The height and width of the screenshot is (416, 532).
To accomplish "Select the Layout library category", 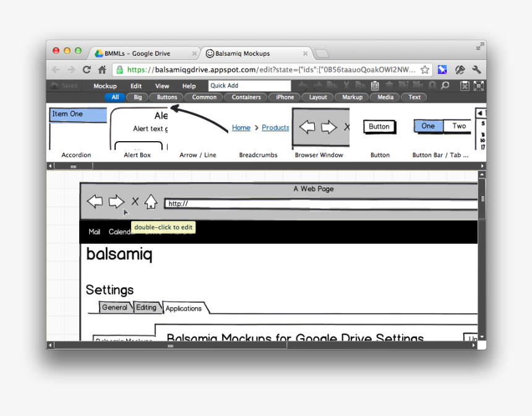I will 318,97.
